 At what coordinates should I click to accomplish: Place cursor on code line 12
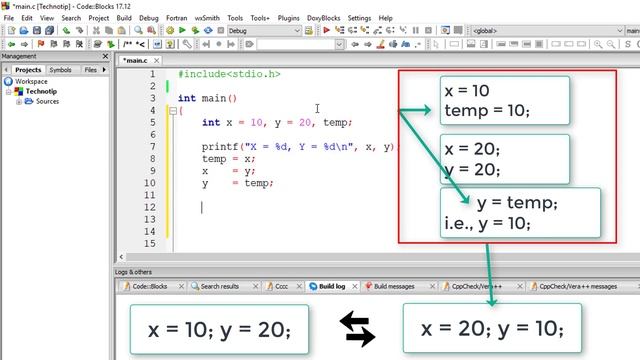[286, 207]
